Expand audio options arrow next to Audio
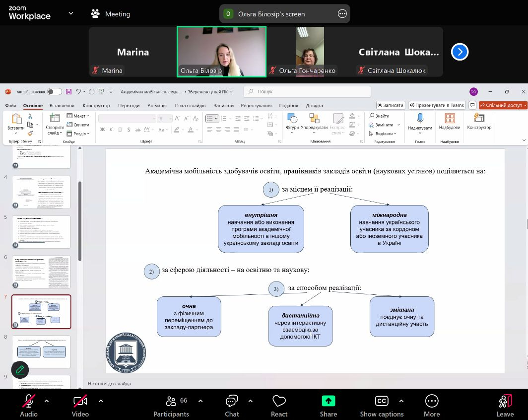This screenshot has width=528, height=420. coord(47,401)
